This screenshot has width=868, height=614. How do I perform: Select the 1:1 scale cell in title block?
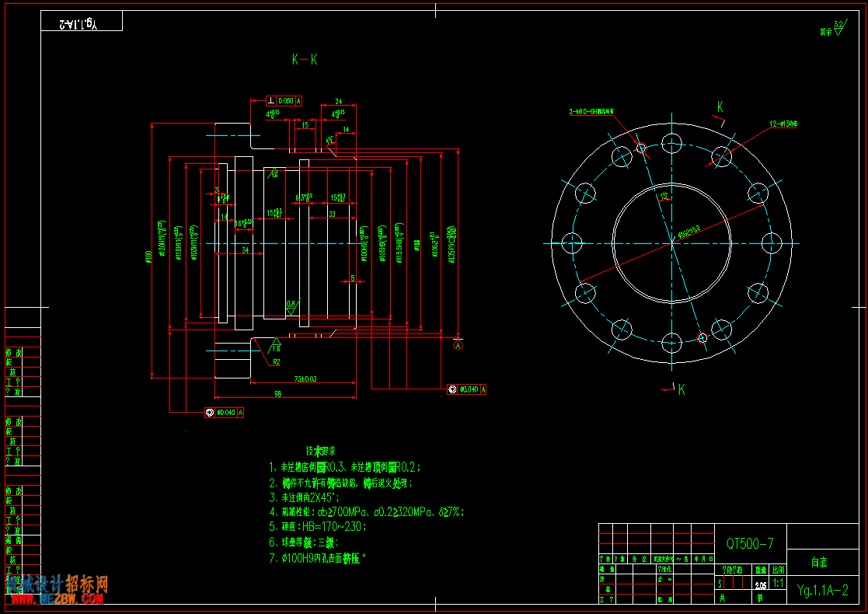point(778,583)
